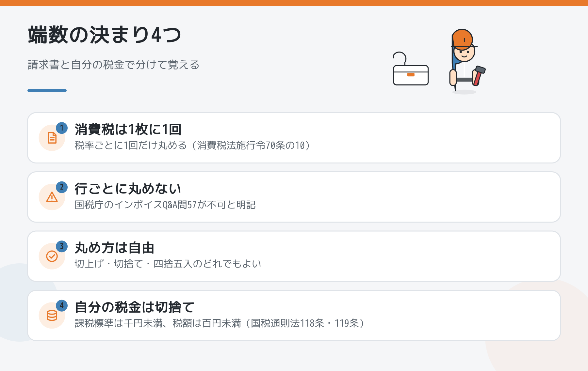Image resolution: width=588 pixels, height=371 pixels.
Task: Click the card title 消費税は1枚に1回
Action: [128, 130]
